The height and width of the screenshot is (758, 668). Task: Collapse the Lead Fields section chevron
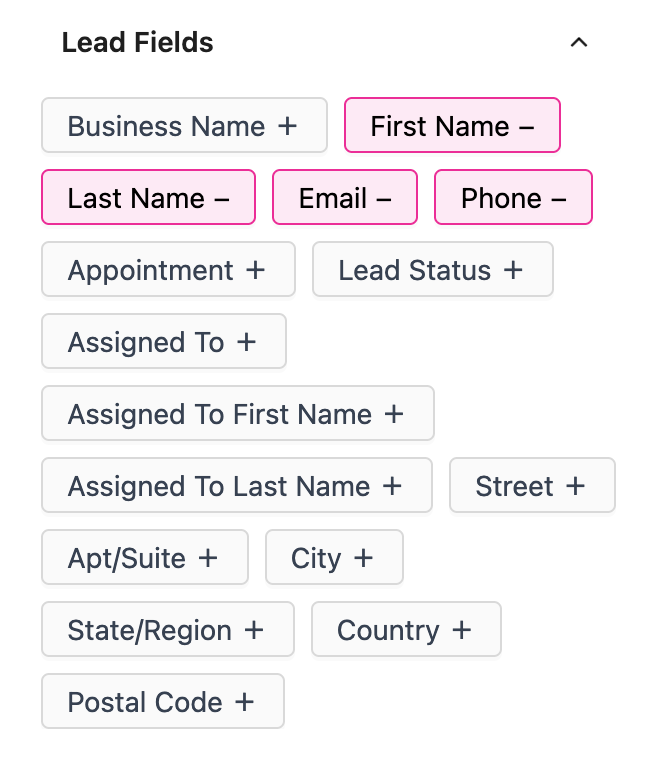578,43
